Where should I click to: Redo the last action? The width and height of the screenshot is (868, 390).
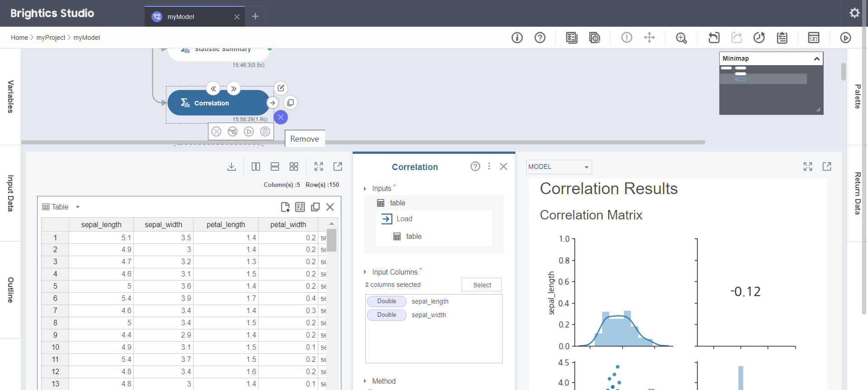coord(737,38)
